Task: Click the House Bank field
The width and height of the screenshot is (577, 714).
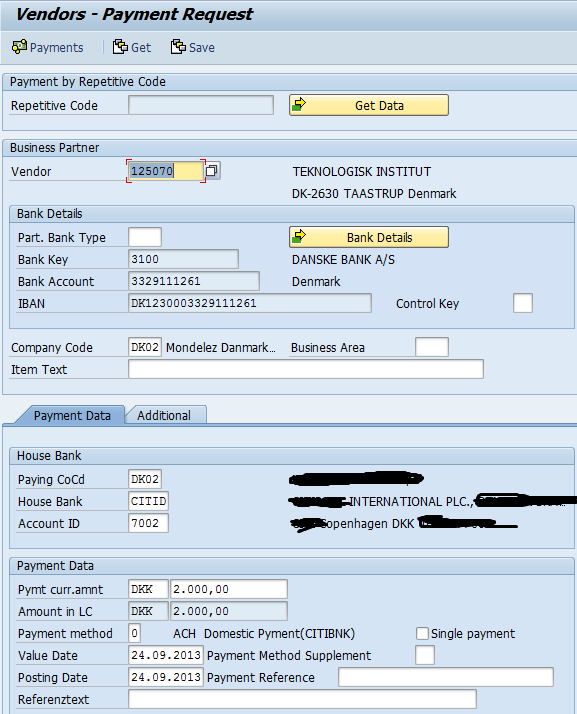Action: [148, 501]
